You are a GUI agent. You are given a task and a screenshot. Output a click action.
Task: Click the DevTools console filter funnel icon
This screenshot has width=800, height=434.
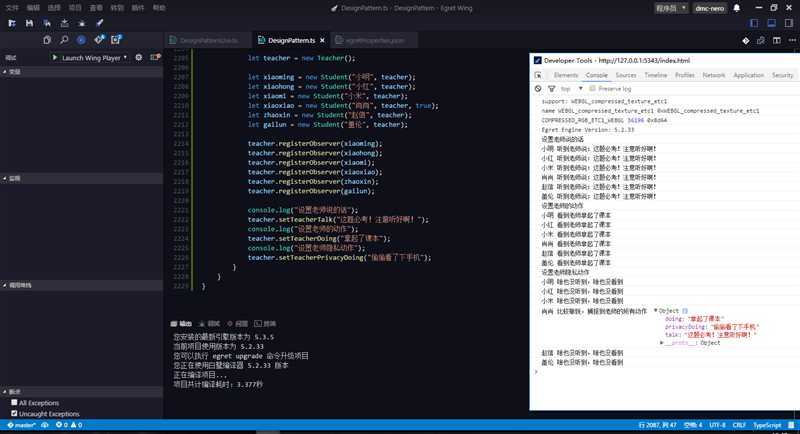click(552, 89)
